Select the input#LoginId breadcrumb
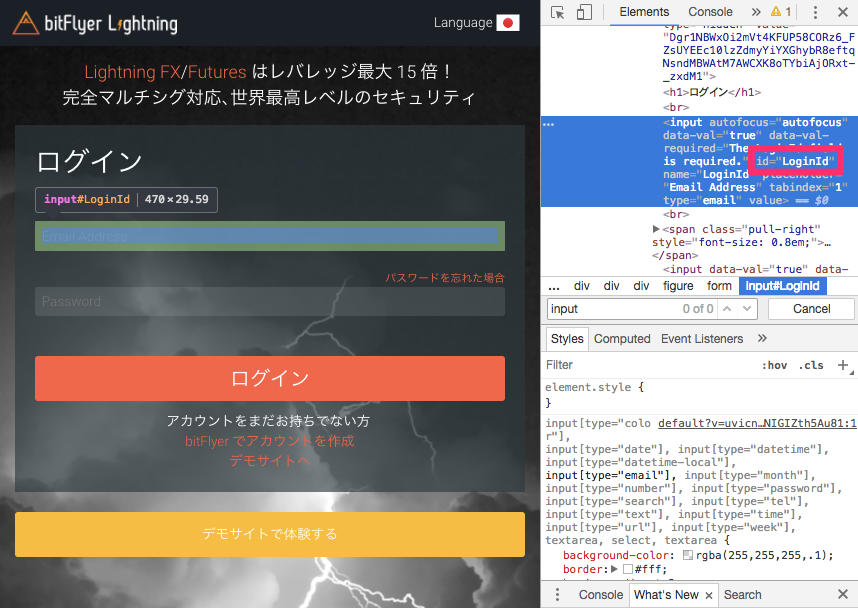Viewport: 858px width, 608px height. pyautogui.click(x=782, y=286)
